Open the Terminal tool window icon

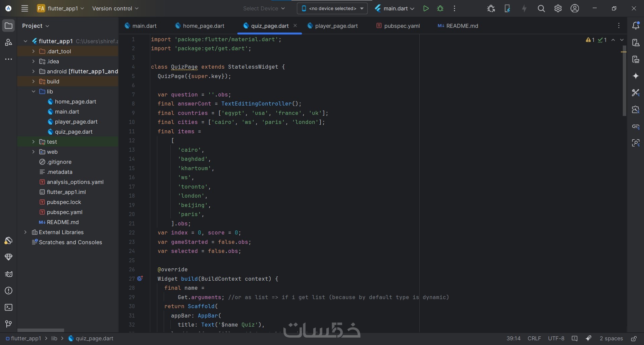[x=8, y=307]
